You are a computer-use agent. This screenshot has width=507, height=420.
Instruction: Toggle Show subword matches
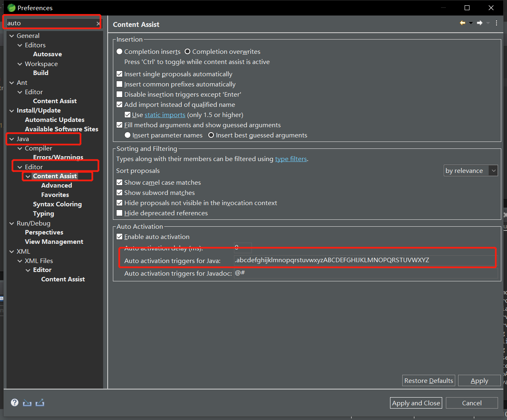119,192
